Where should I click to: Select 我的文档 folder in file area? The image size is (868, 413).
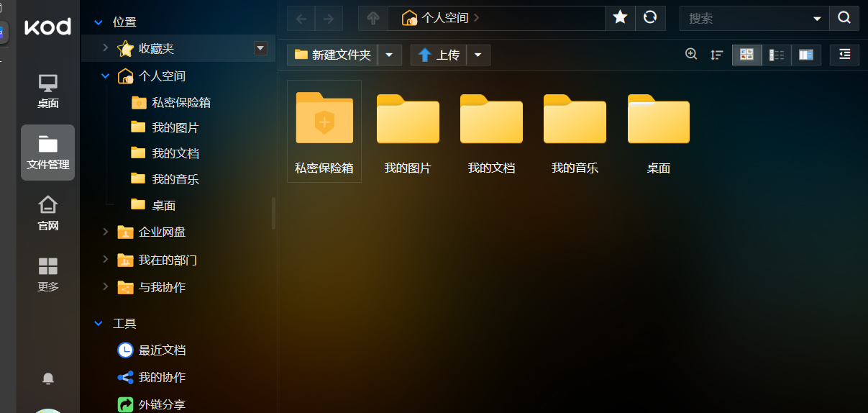click(491, 131)
